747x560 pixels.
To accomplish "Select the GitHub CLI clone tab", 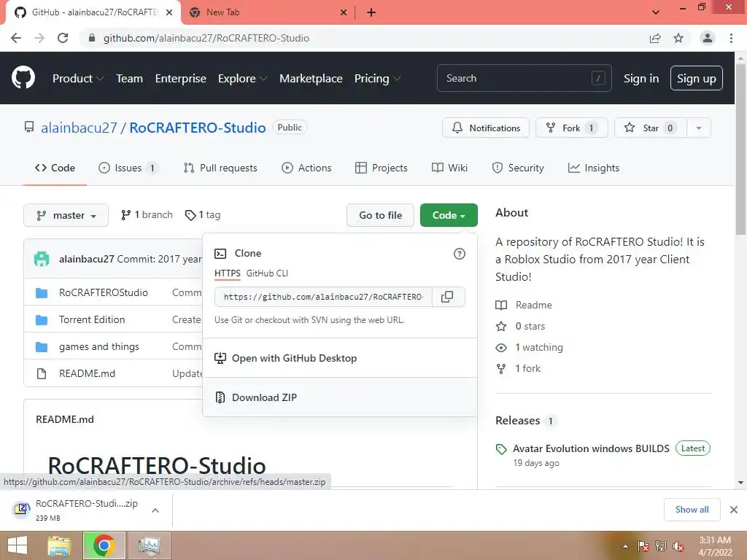I will [267, 273].
